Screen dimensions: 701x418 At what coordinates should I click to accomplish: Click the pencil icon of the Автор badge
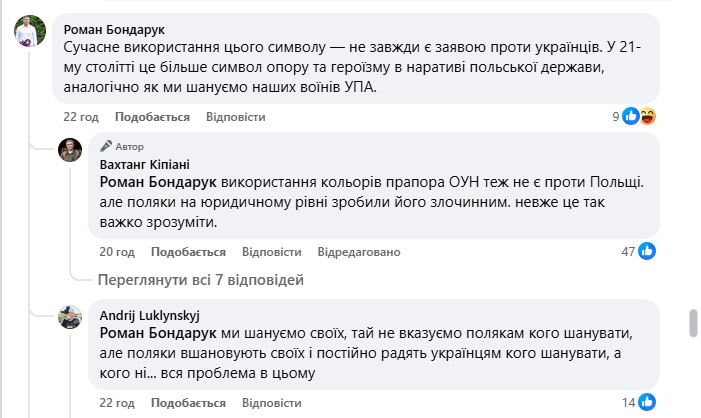(107, 146)
